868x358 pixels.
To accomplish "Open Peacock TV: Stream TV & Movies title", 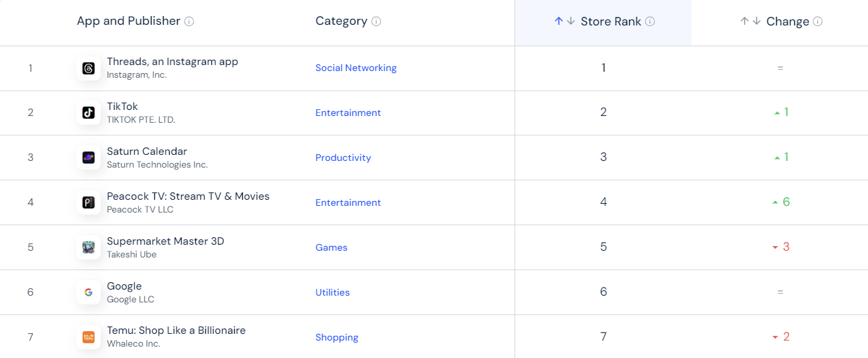I will [188, 196].
